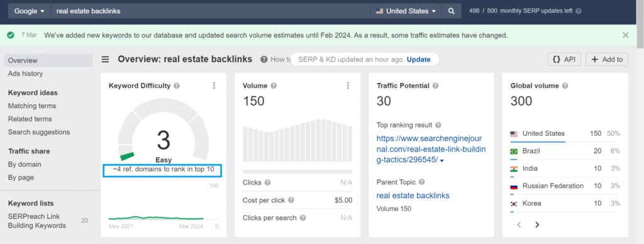Click Keyword ideas sidebar heading
The height and width of the screenshot is (244, 644).
coord(33,92)
